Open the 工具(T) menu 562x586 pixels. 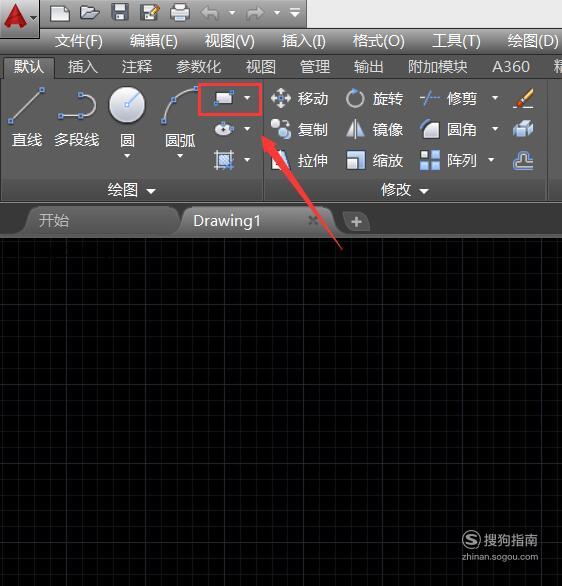[x=456, y=41]
